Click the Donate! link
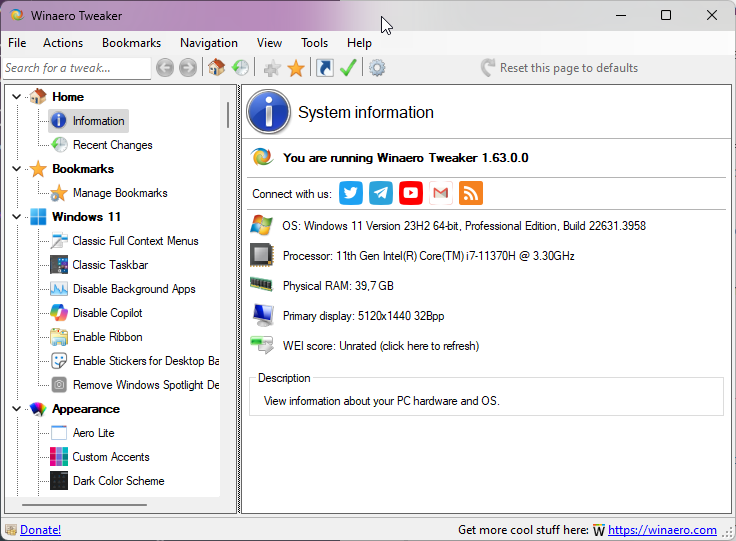Viewport: 736px width, 541px height. click(x=40, y=530)
